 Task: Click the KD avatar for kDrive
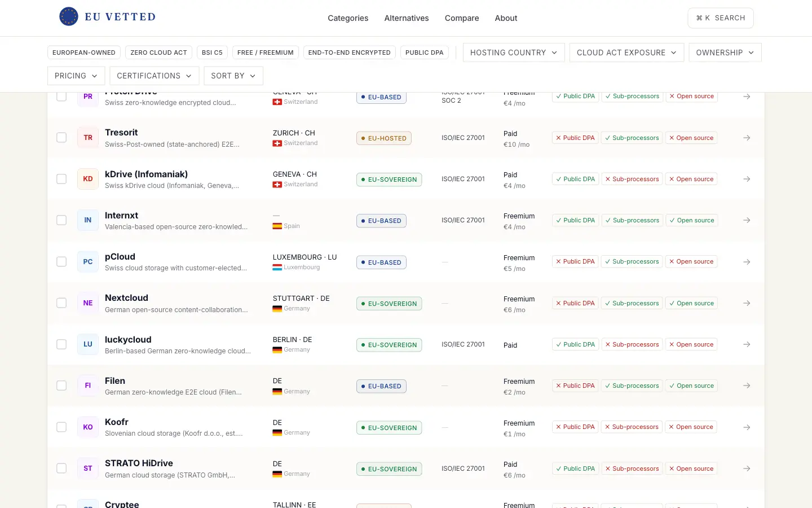tap(88, 179)
